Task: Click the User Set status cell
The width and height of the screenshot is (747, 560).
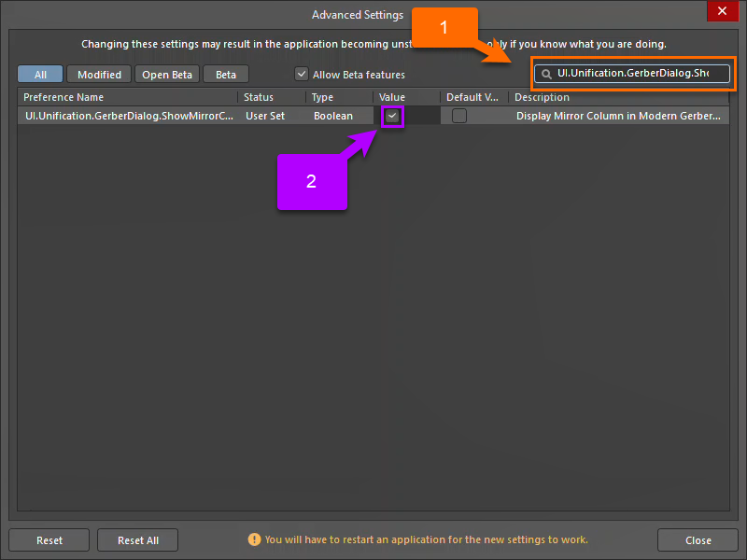Action: (265, 116)
